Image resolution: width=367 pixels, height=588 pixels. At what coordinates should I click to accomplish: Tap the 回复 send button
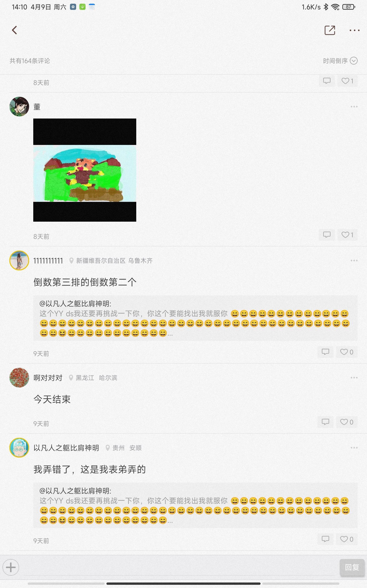tap(352, 567)
